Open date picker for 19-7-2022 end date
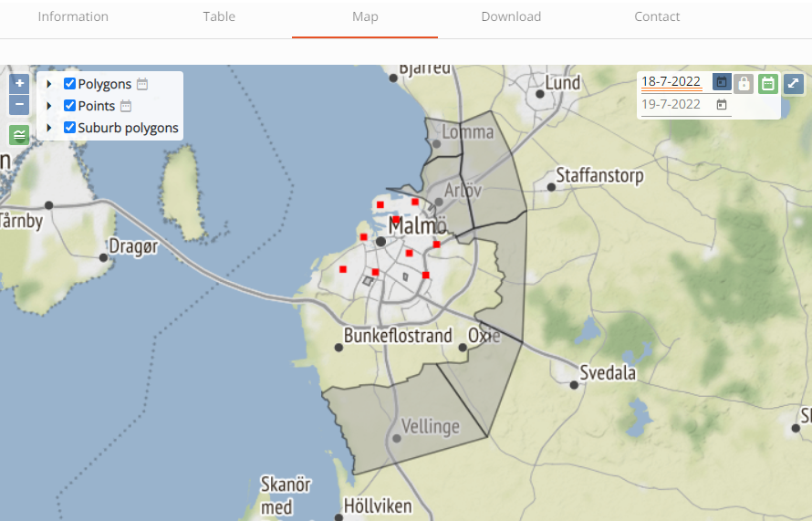Viewport: 812px width, 521px height. [x=722, y=105]
